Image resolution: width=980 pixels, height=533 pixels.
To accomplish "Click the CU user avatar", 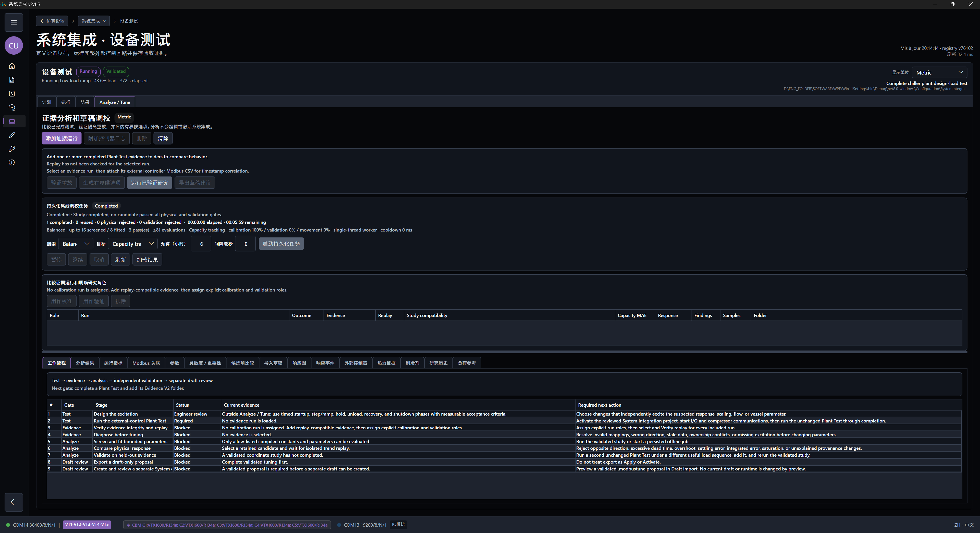I will [14, 46].
